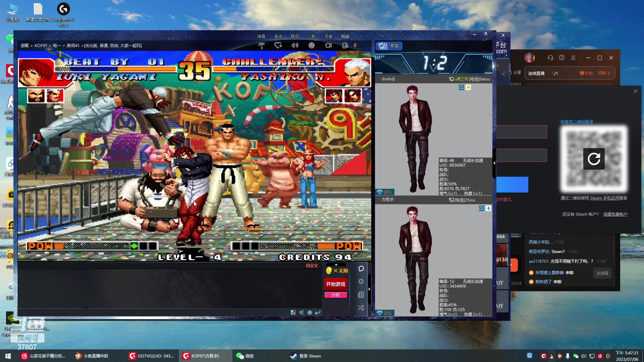Click the KOF97 breadcrumb
Viewport: 644px width, 362px height.
pos(41,46)
